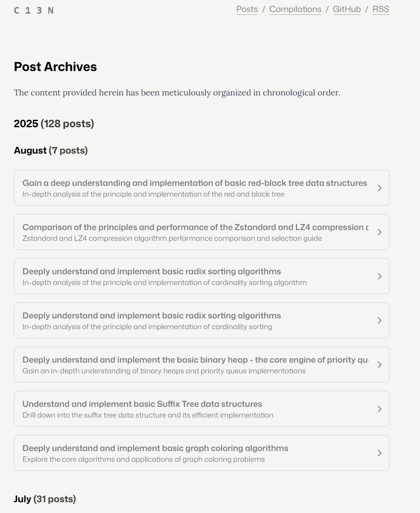The height and width of the screenshot is (513, 420).
Task: Open the red-black tree data structures post title
Action: 194,183
